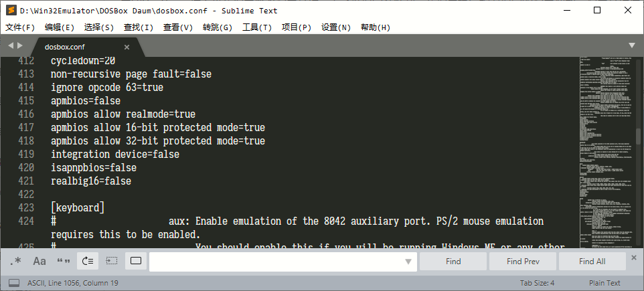Toggle case sensitive search
Viewport: 644px width, 291px height.
[39, 261]
